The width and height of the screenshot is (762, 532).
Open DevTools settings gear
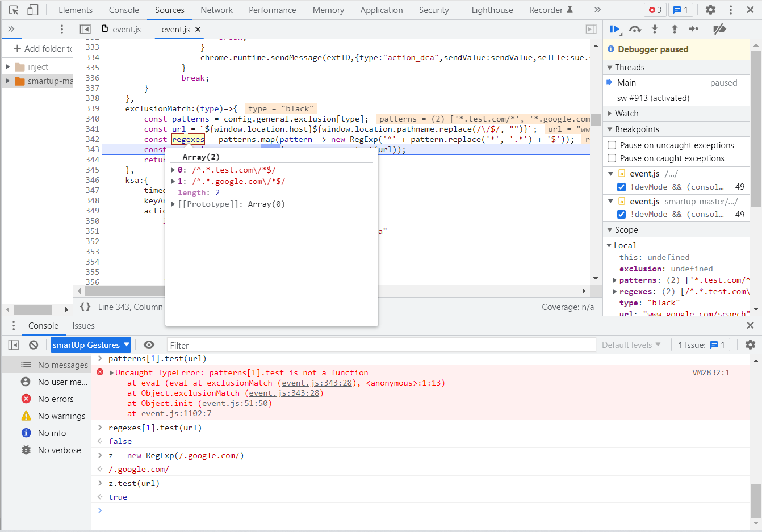tap(711, 10)
